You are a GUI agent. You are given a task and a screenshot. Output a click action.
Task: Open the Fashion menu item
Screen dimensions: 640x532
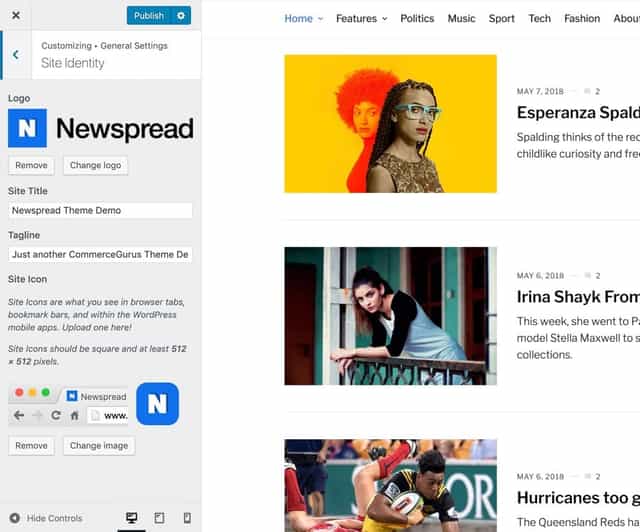click(x=582, y=19)
